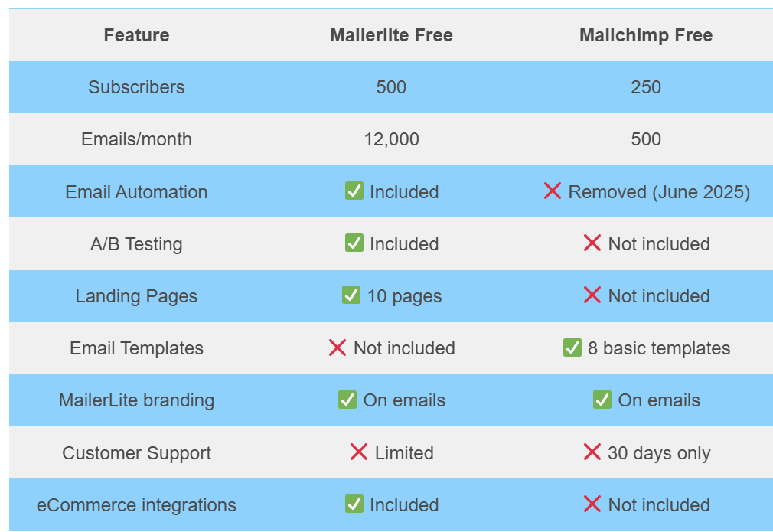Click green checkmark next to 10 pages
This screenshot has width=773, height=532.
[x=351, y=295]
